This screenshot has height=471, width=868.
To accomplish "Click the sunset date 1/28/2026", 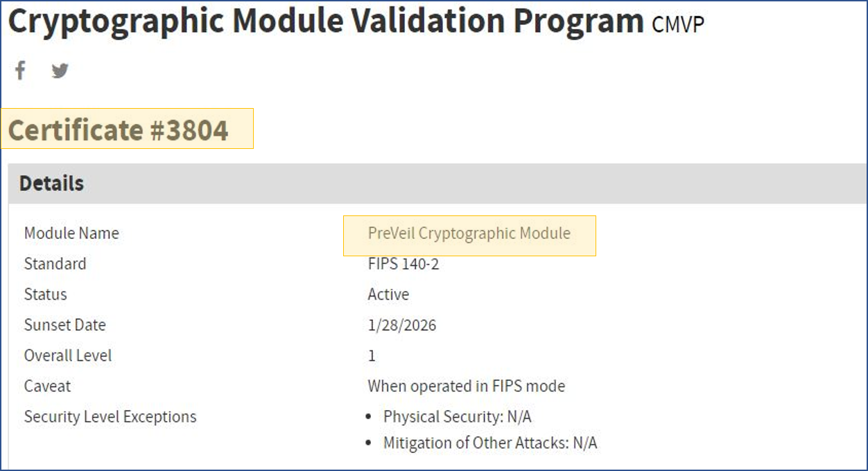I will tap(402, 325).
